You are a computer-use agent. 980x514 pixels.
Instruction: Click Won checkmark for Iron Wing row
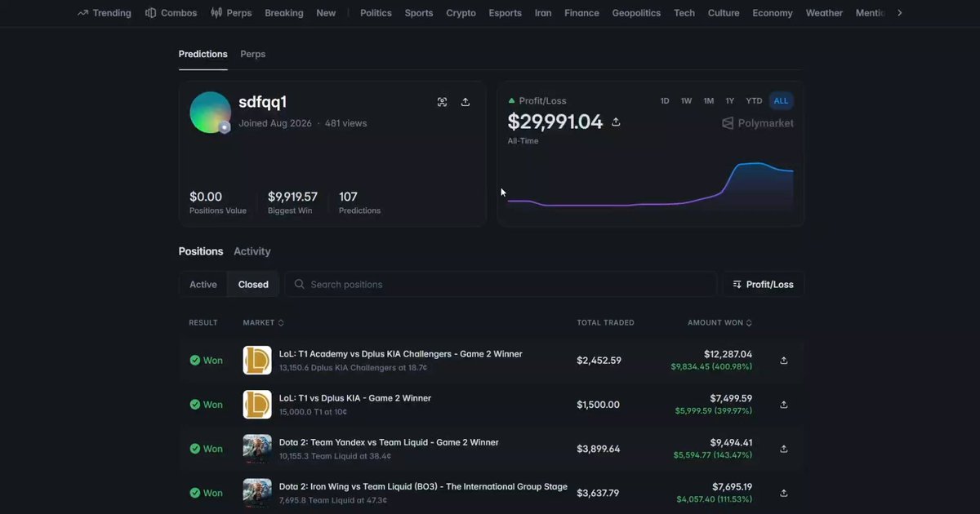point(195,493)
